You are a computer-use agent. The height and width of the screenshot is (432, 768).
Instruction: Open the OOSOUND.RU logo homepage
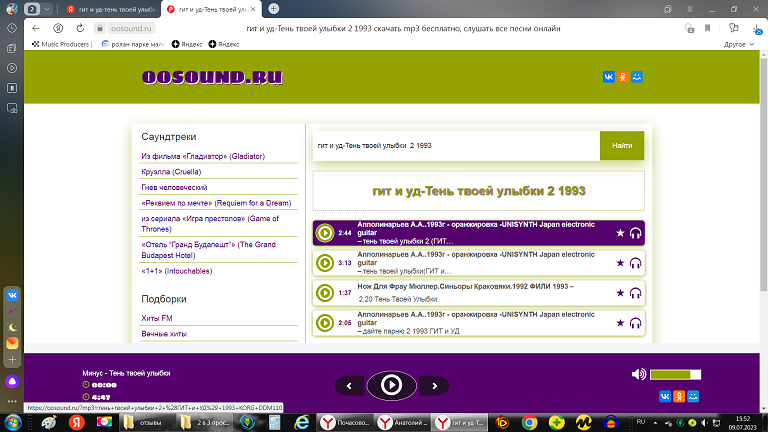pos(212,77)
